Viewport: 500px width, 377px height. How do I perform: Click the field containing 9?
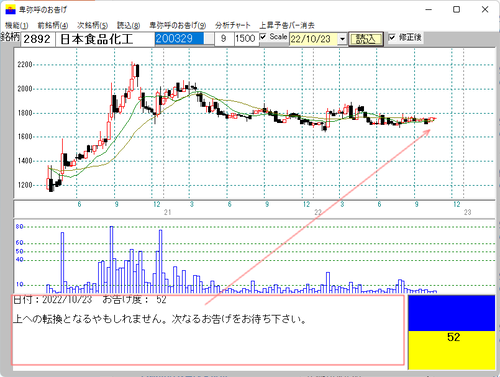(224, 39)
